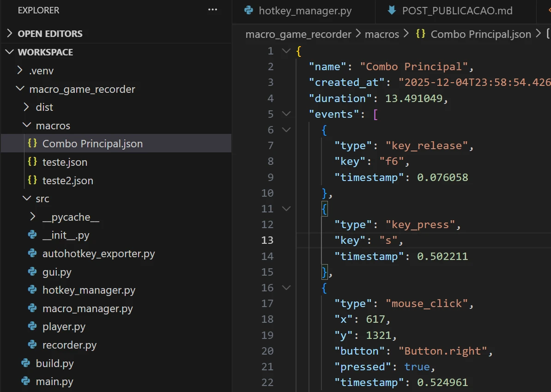
Task: Expand the .venv folder
Action: tap(19, 71)
